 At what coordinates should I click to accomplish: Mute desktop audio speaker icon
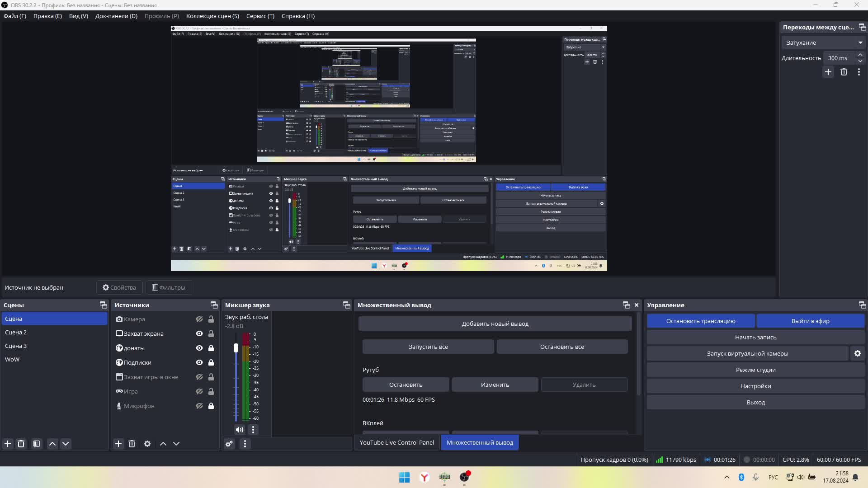[x=240, y=430]
